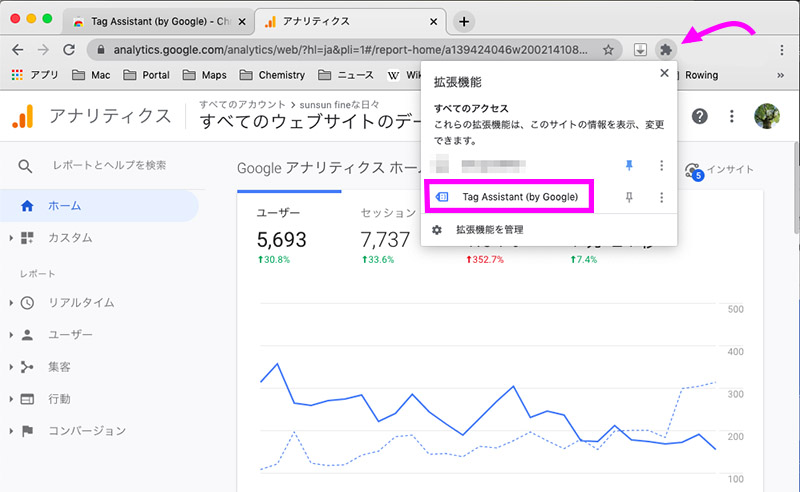Expand コンバージョン reports arrow
Screen dimensions: 800x492
coord(11,431)
